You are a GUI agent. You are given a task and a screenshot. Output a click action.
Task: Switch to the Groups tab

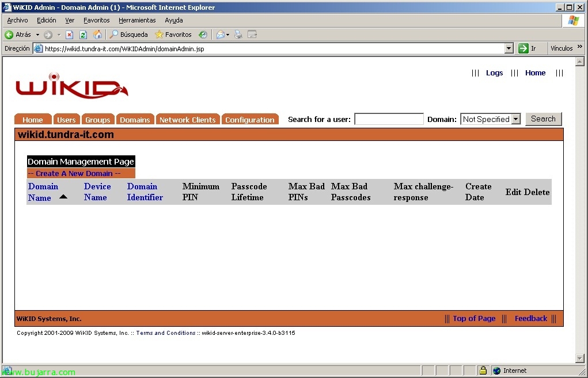[97, 119]
